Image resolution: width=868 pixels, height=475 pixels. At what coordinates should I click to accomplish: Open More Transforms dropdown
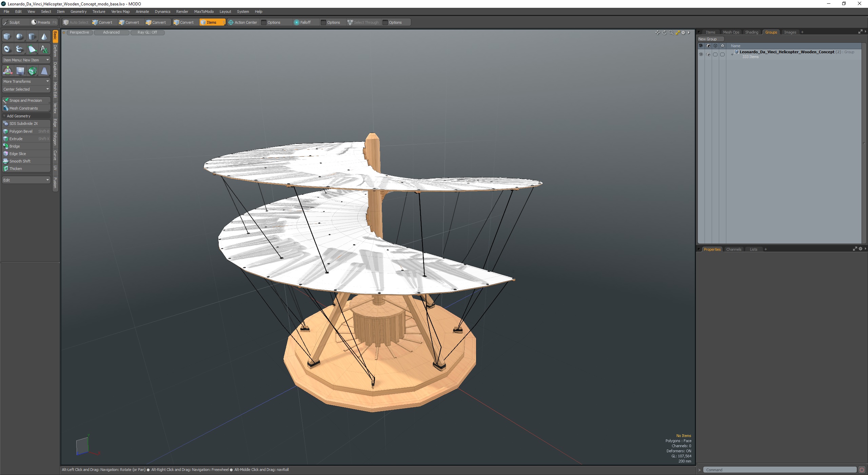26,81
